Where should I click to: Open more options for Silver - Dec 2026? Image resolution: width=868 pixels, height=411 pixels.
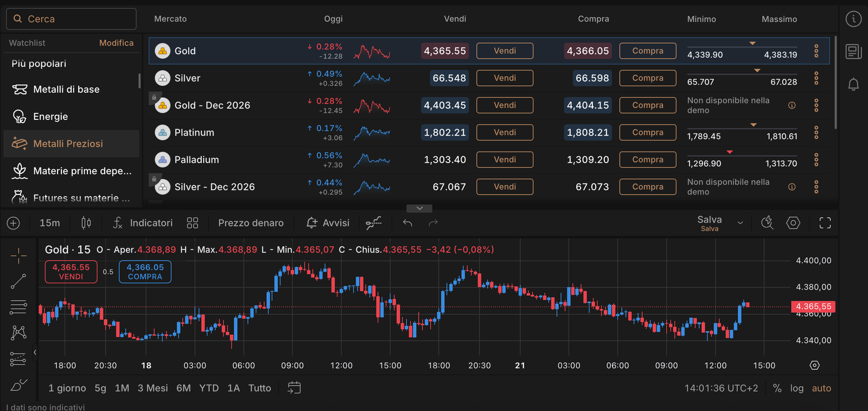(816, 187)
